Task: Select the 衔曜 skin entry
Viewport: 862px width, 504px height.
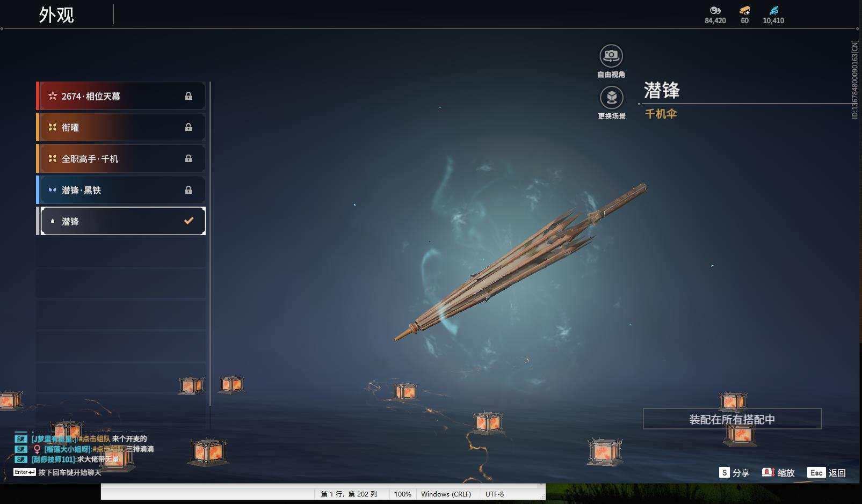Action: click(x=121, y=127)
